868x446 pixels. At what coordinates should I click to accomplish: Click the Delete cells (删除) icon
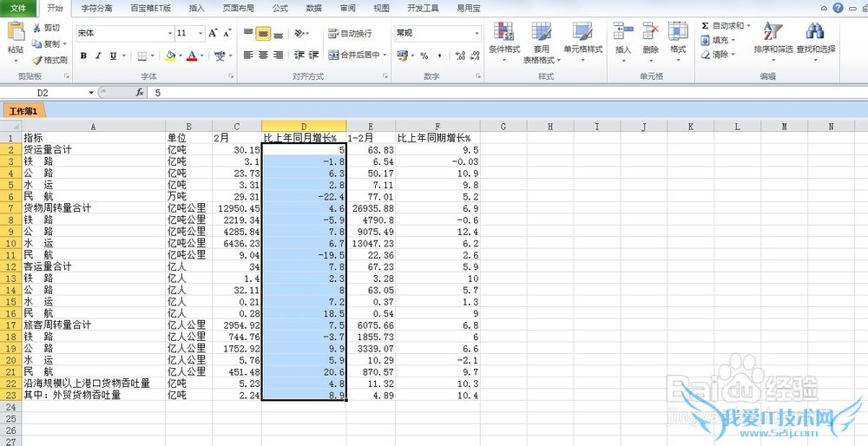coord(650,31)
